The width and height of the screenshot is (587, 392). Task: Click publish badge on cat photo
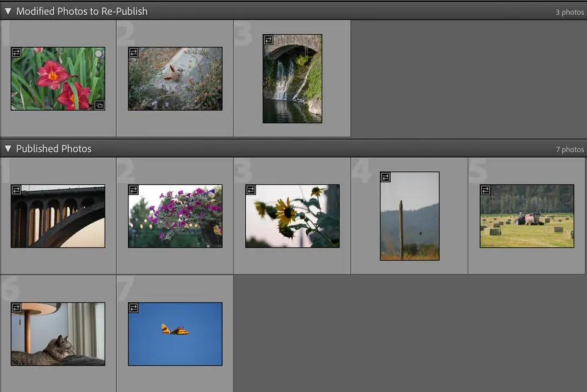(x=17, y=308)
